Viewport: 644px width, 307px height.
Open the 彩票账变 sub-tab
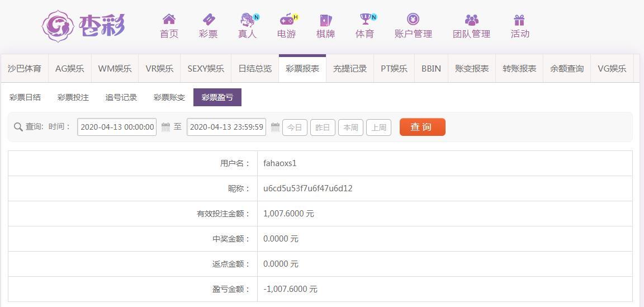169,97
